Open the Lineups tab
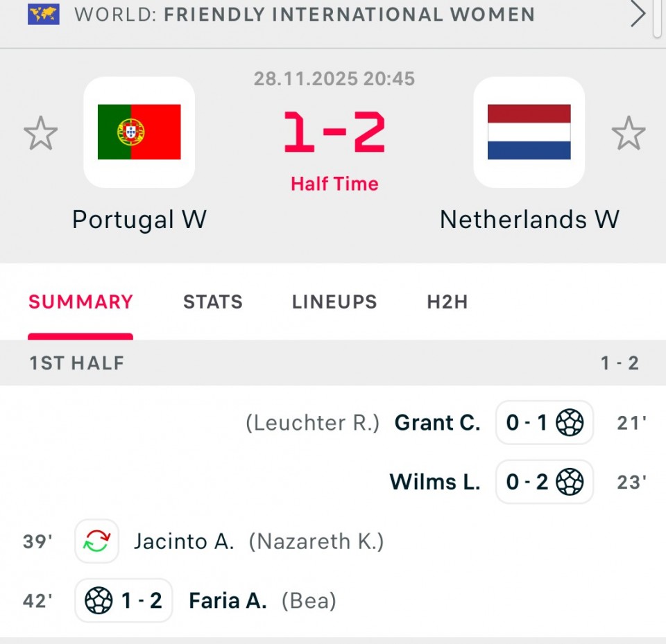This screenshot has width=666, height=644. [x=334, y=302]
